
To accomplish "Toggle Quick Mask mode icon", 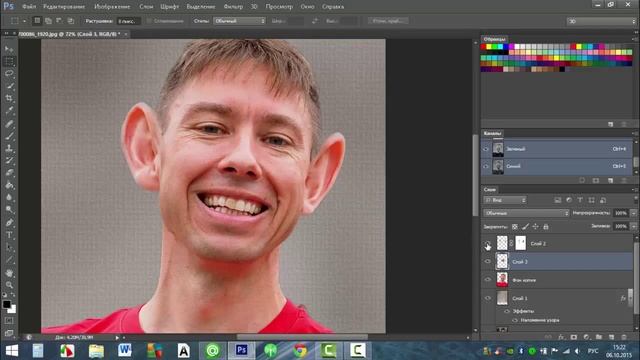I will [9, 321].
